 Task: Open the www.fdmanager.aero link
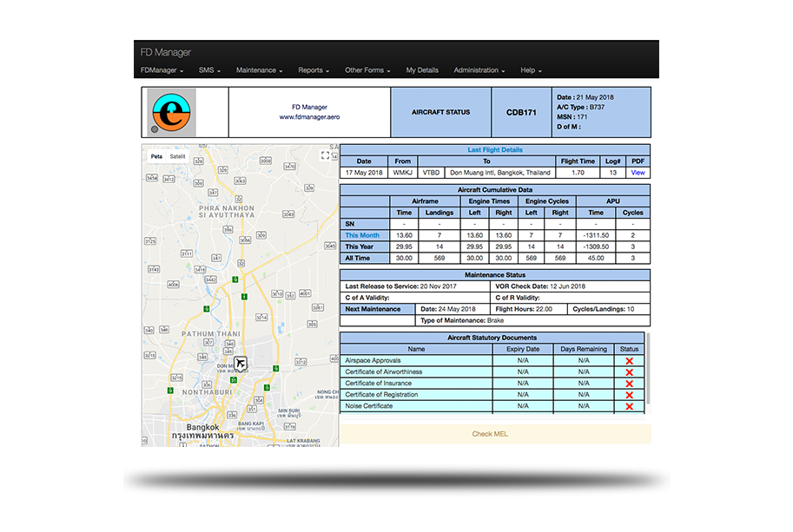coord(309,116)
